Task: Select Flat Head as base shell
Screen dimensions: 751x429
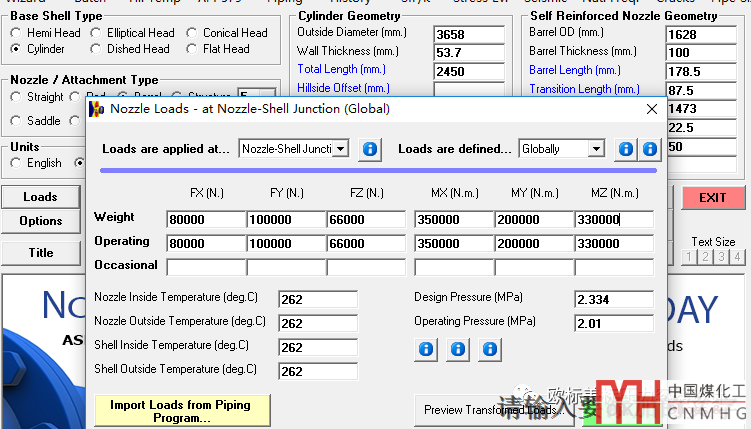Action: (x=192, y=49)
